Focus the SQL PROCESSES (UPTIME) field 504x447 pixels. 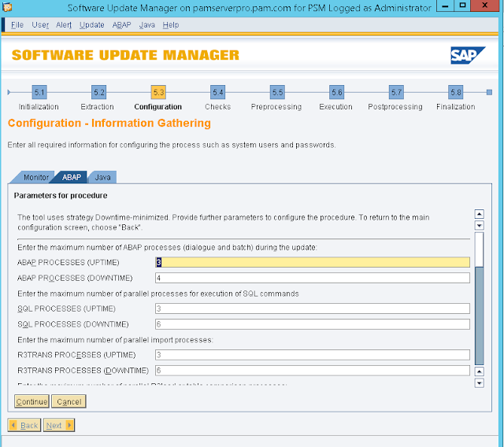point(313,308)
